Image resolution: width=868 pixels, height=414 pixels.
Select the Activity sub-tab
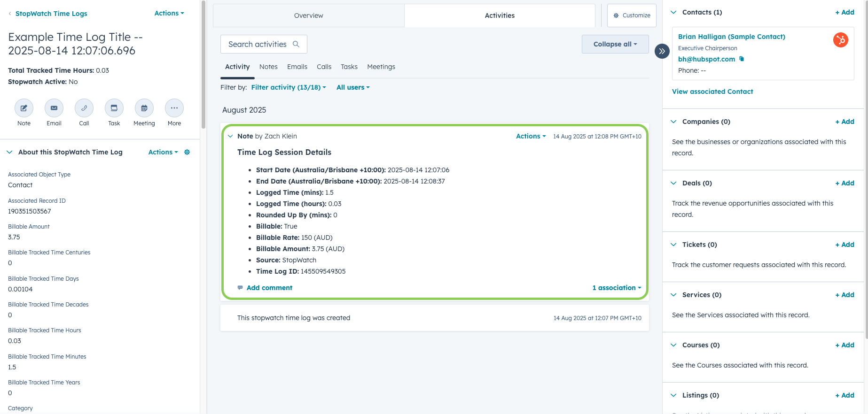pos(237,67)
